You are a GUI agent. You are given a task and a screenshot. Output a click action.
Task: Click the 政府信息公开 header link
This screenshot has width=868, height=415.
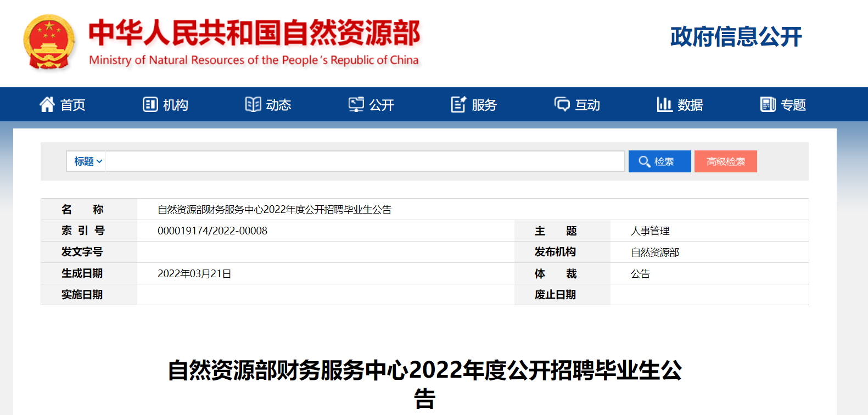pos(736,37)
